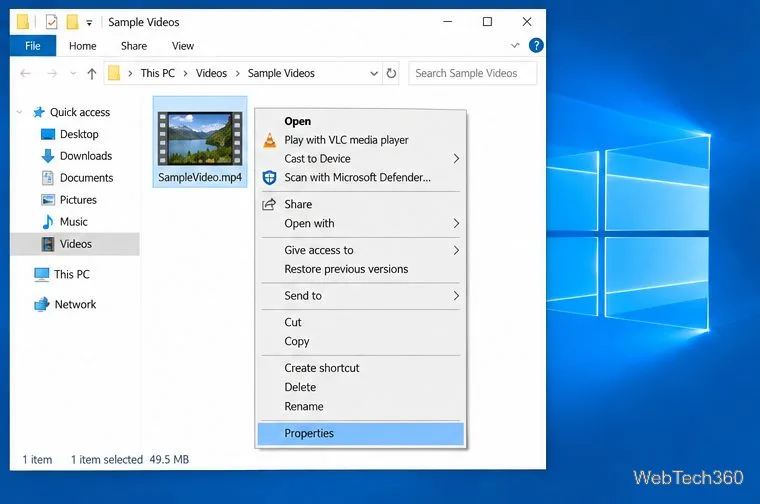Open the Open with submenu

pyautogui.click(x=361, y=223)
